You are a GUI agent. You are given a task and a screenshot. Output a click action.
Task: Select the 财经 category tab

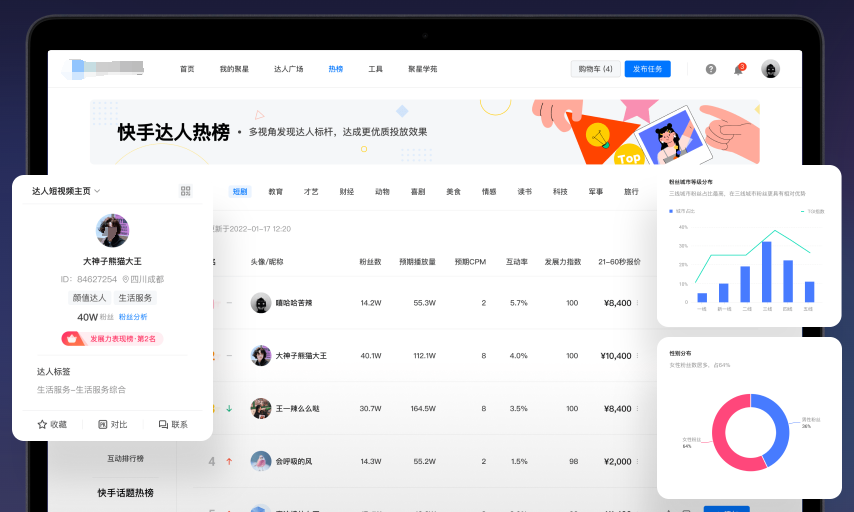click(x=346, y=192)
